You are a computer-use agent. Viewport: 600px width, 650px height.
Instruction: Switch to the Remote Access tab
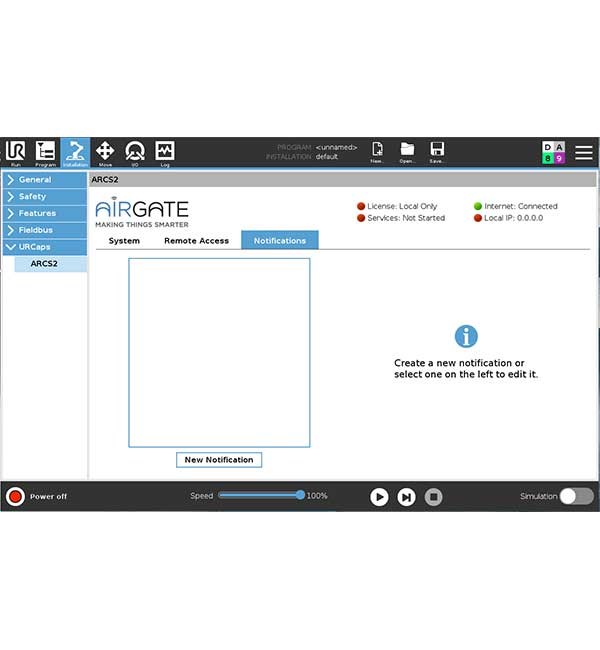point(197,241)
